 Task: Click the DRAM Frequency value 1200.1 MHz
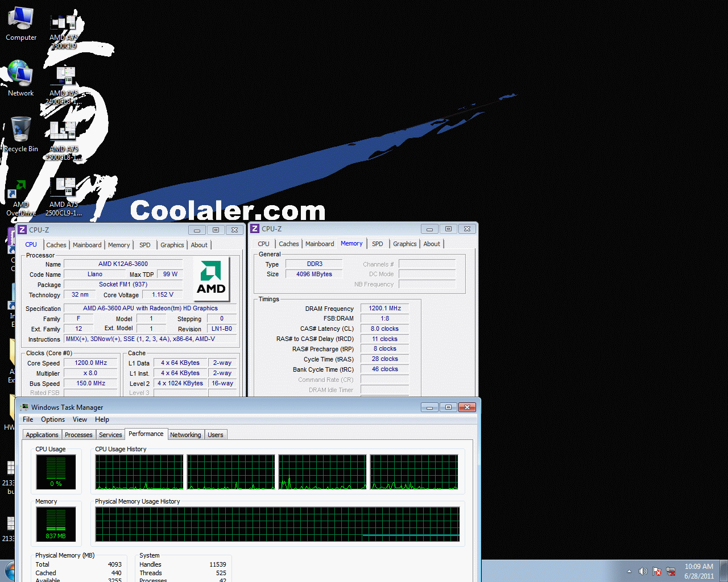click(x=385, y=309)
